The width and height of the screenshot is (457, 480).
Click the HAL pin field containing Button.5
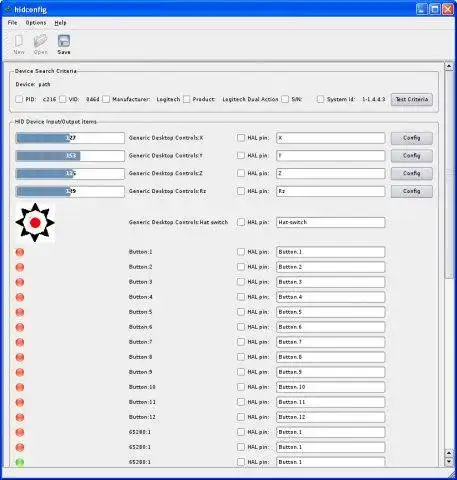[331, 312]
